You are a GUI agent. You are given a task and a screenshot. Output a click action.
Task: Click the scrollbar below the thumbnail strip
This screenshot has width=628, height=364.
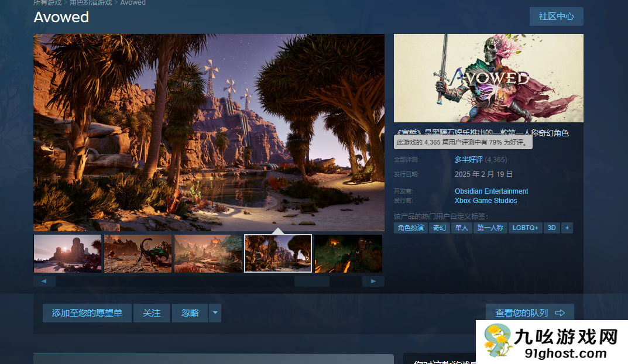point(312,281)
